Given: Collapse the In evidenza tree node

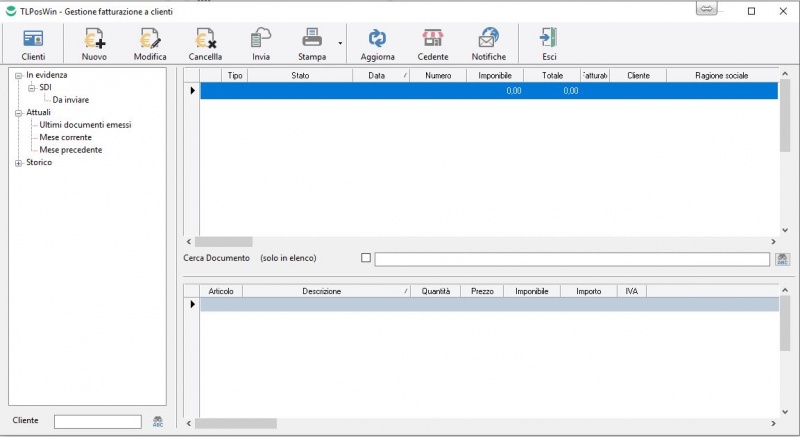Looking at the screenshot, I should [18, 75].
